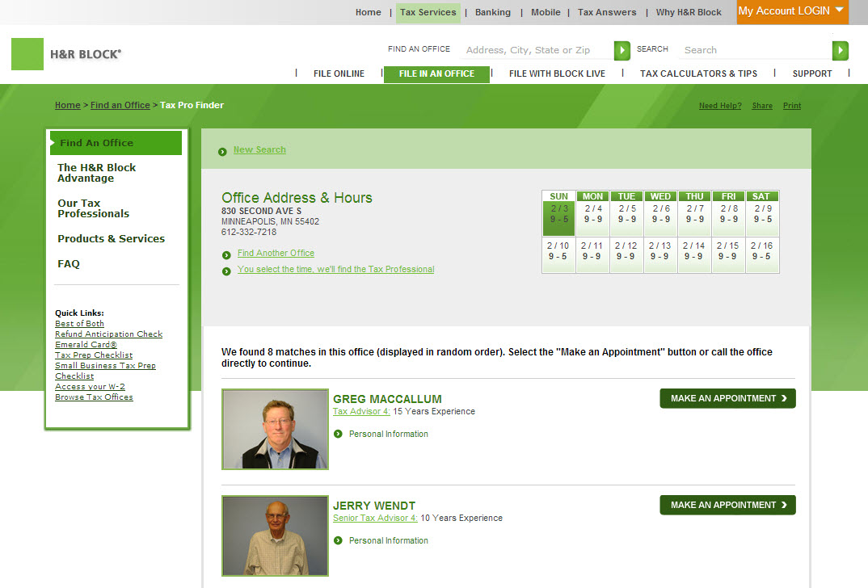Image resolution: width=868 pixels, height=588 pixels.
Task: Click Greg MacCallum's profile photo
Action: (x=275, y=429)
